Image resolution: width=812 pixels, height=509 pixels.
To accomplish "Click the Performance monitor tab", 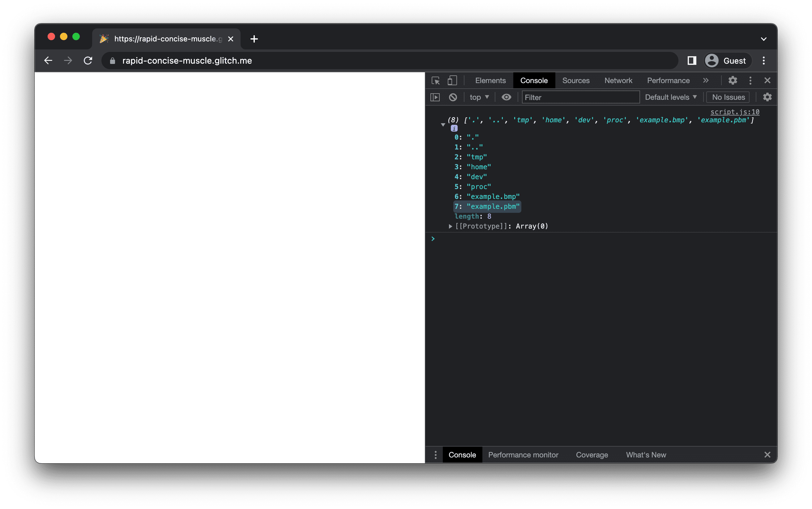I will tap(524, 454).
